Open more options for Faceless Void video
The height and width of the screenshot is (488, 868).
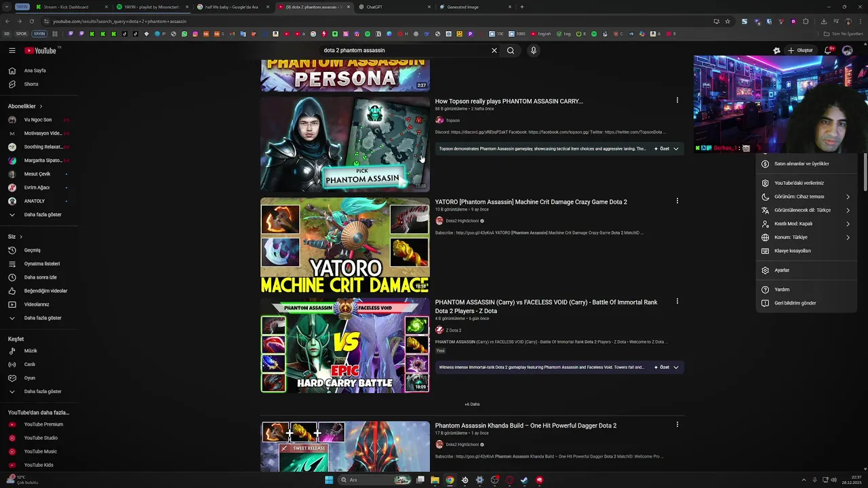[677, 301]
